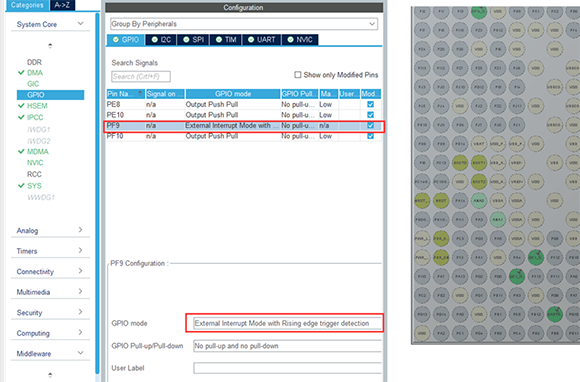580x382 pixels.
Task: Click the BOOT0 pin in the pinout view
Action: point(460,163)
